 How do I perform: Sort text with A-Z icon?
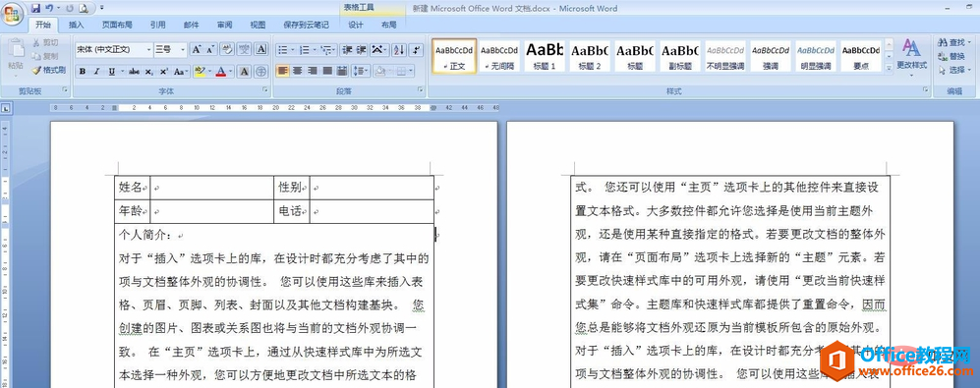(x=399, y=49)
